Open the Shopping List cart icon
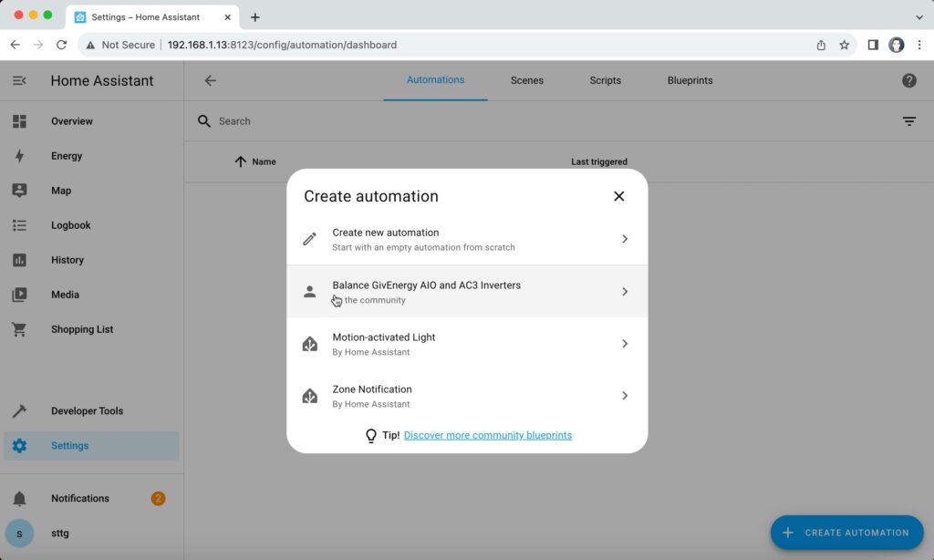Image resolution: width=934 pixels, height=560 pixels. [19, 329]
